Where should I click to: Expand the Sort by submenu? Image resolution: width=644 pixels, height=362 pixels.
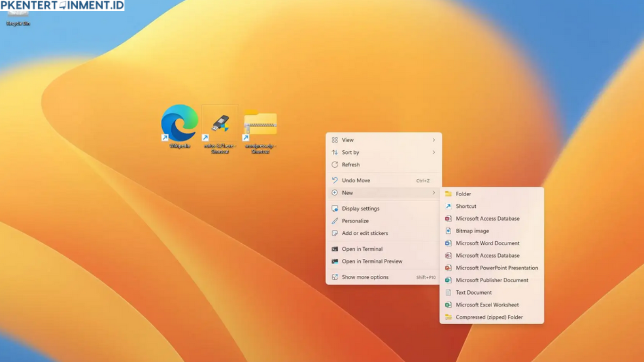pyautogui.click(x=384, y=152)
